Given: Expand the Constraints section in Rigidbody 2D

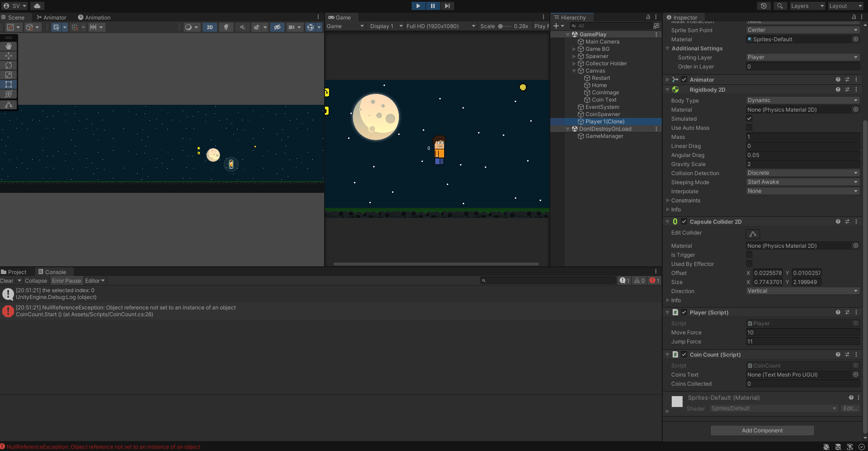Looking at the screenshot, I should (668, 200).
